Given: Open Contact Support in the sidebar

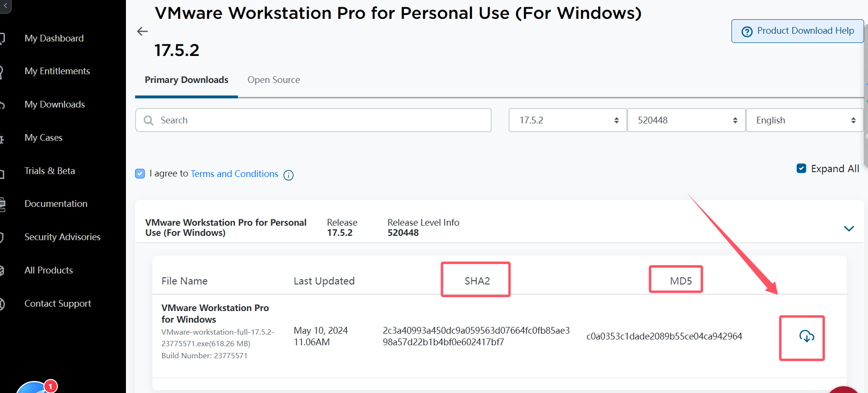Looking at the screenshot, I should tap(58, 303).
